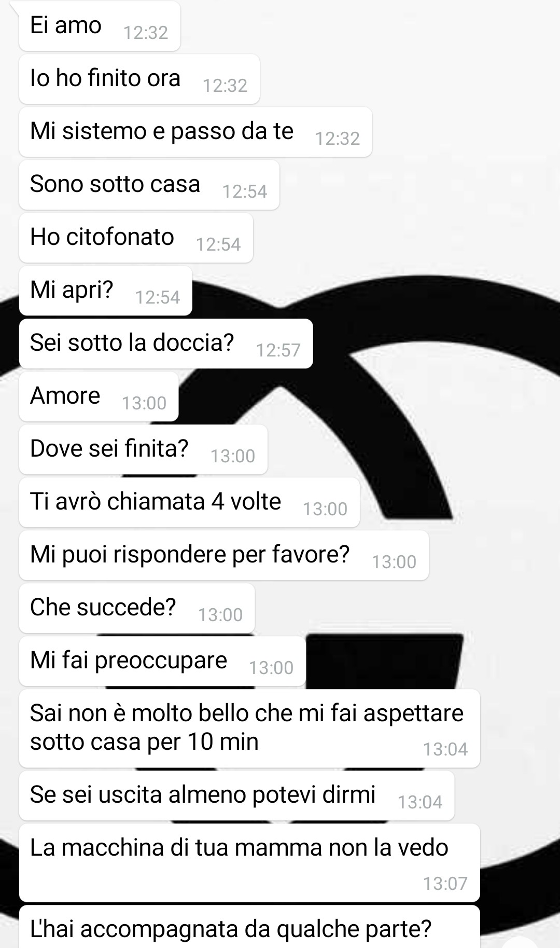Select the 'Che succede?' message bubble
The height and width of the screenshot is (948, 560).
tap(137, 608)
